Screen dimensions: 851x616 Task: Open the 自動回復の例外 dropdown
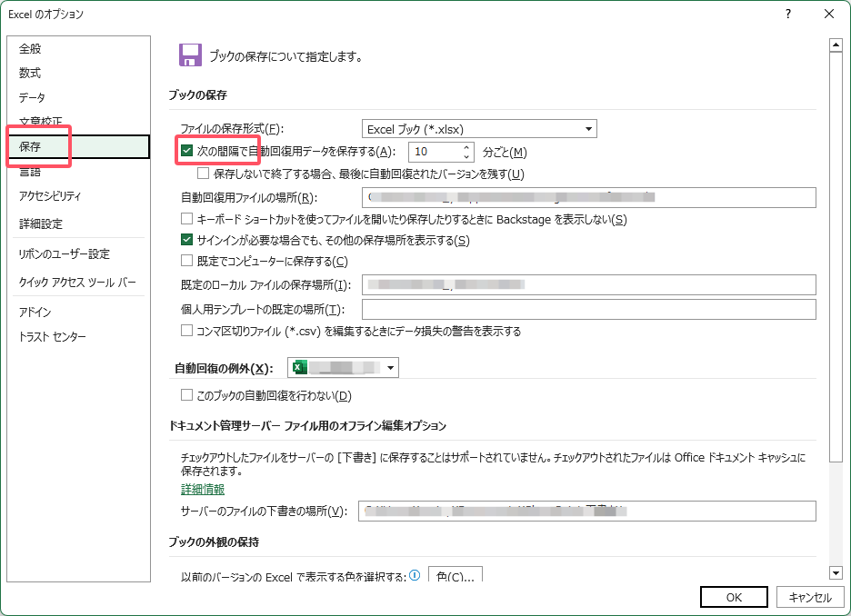[x=388, y=367]
